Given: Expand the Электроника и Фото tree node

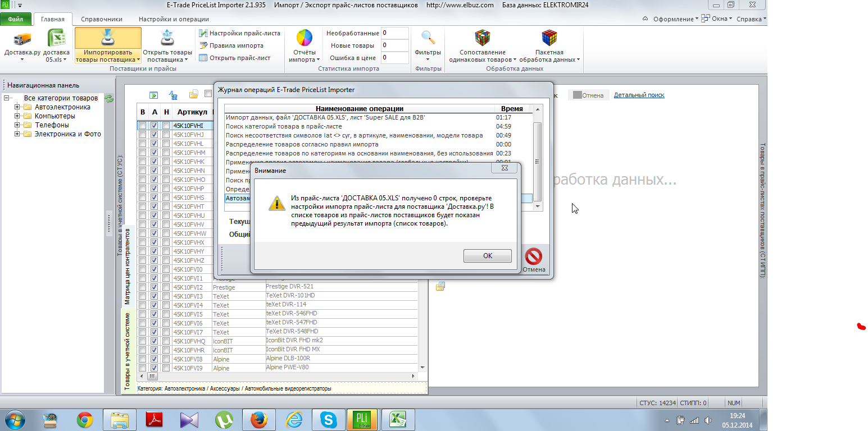Looking at the screenshot, I should 17,134.
